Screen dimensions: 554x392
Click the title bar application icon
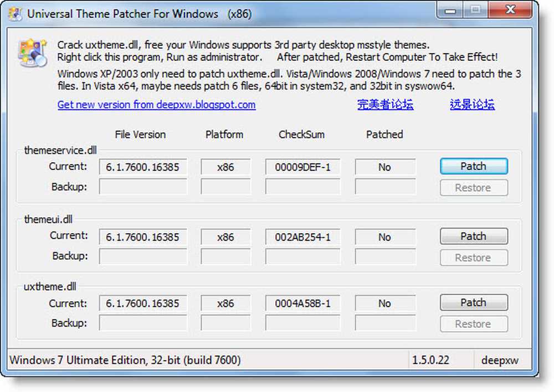[x=16, y=14]
